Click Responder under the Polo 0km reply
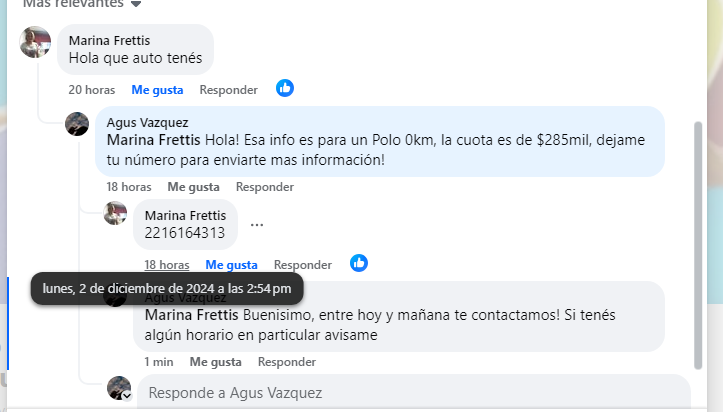This screenshot has width=723, height=412. point(264,187)
